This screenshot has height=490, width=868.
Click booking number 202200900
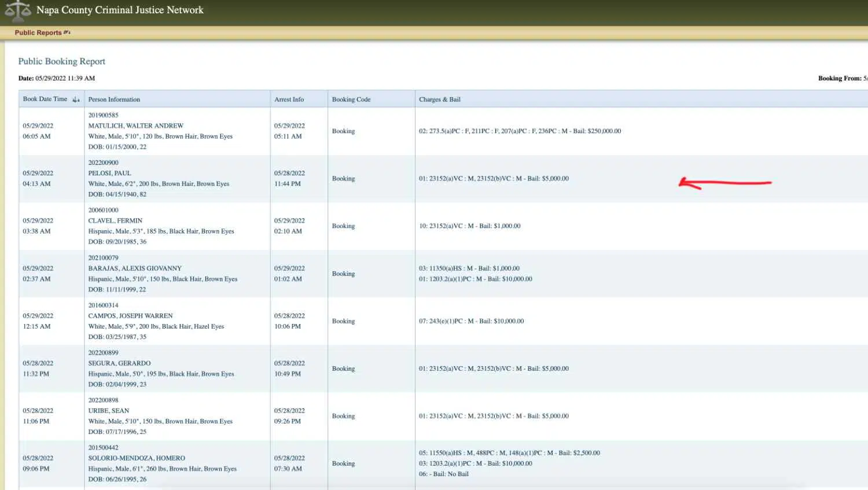point(103,163)
